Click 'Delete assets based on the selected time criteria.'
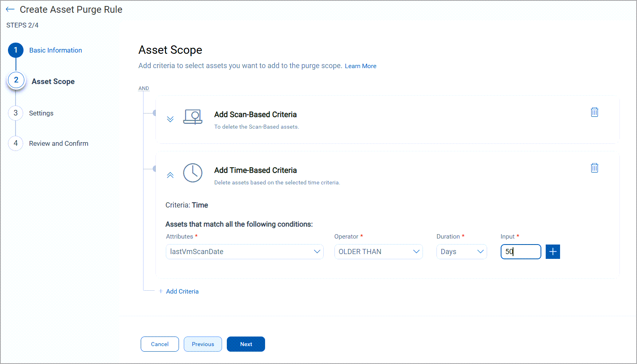The height and width of the screenshot is (364, 637). coord(277,182)
